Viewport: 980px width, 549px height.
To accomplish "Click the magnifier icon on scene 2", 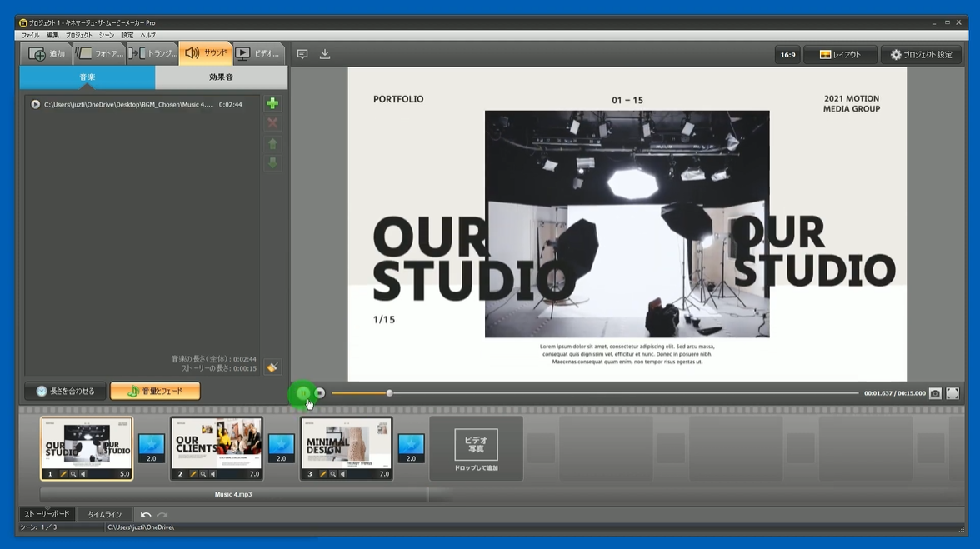I will coord(203,474).
